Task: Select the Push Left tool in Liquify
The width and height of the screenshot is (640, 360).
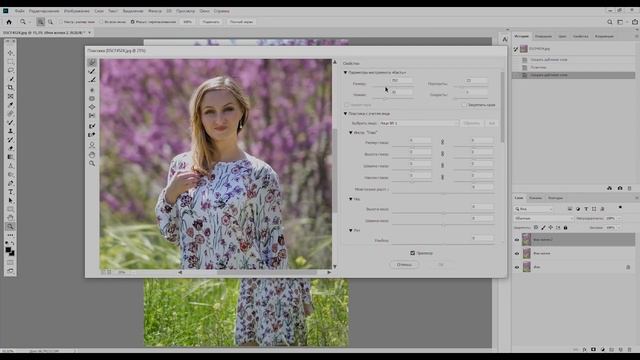Action: tap(92, 116)
